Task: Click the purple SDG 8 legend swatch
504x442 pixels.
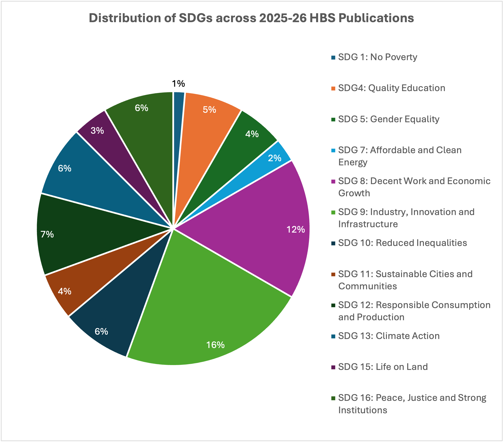Action: click(333, 181)
